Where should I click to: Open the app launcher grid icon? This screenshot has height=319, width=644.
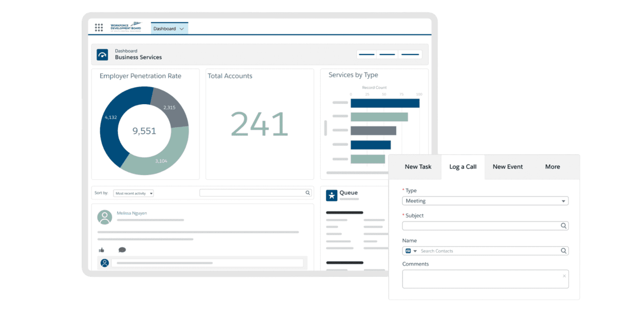(x=99, y=28)
